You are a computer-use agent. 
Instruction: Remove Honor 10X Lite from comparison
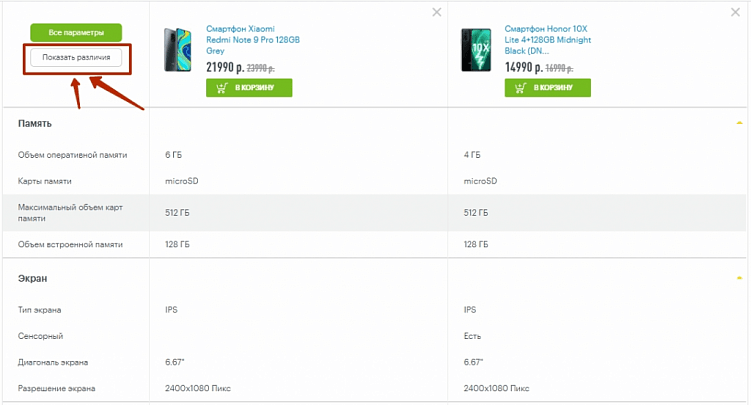(x=734, y=12)
